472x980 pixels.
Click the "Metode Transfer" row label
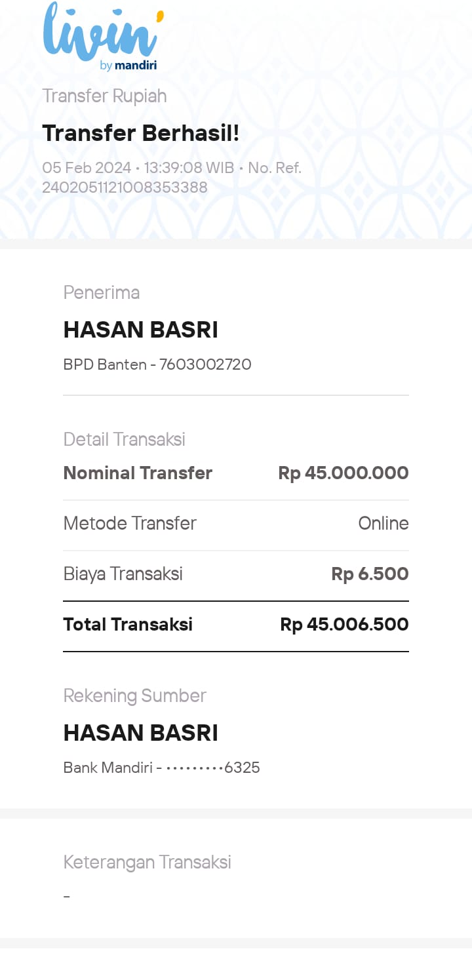click(x=130, y=523)
